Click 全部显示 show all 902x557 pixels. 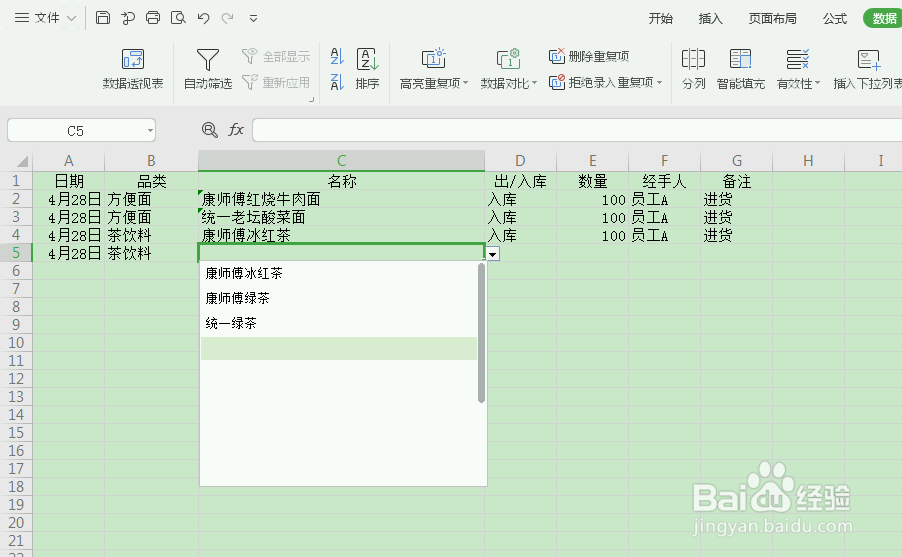point(276,56)
